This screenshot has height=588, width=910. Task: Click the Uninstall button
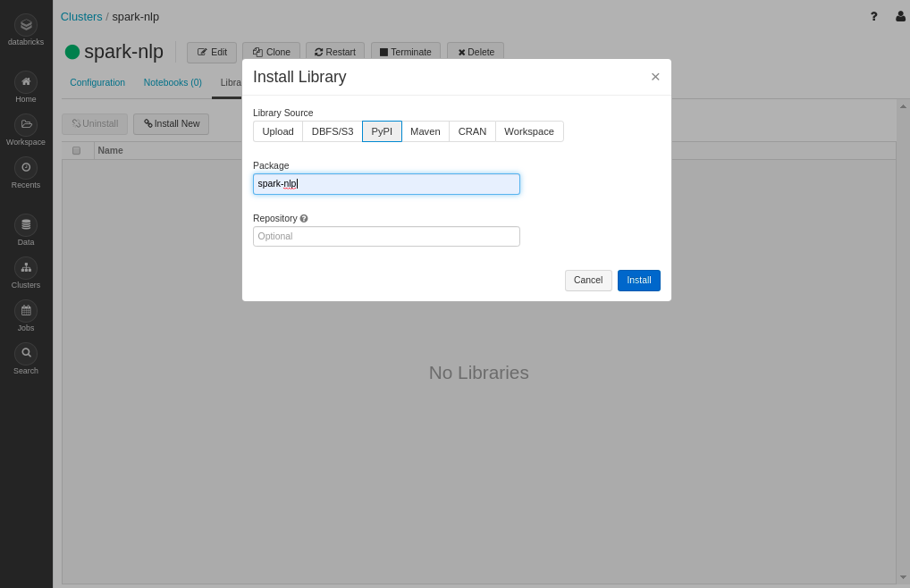point(95,123)
